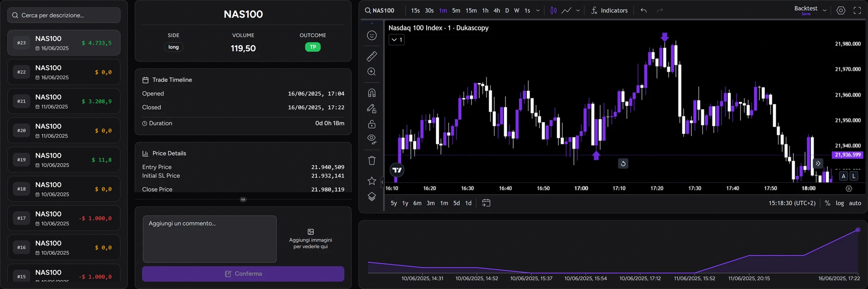The image size is (868, 289).
Task: Switch to the line chart style icon
Action: pos(566,10)
